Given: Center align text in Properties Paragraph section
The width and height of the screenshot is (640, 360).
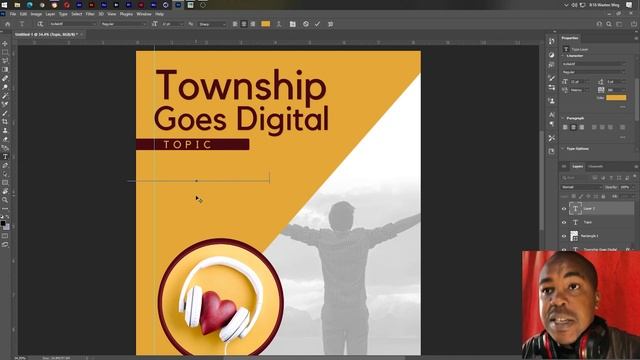Looking at the screenshot, I should [573, 127].
